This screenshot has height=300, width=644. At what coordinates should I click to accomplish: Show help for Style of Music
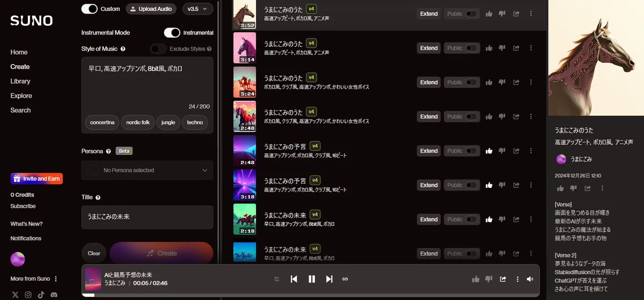point(123,49)
